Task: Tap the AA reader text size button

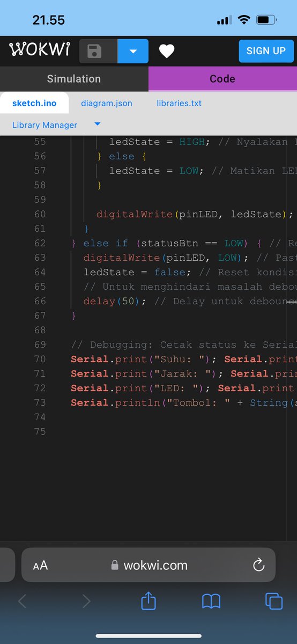Action: [40, 565]
